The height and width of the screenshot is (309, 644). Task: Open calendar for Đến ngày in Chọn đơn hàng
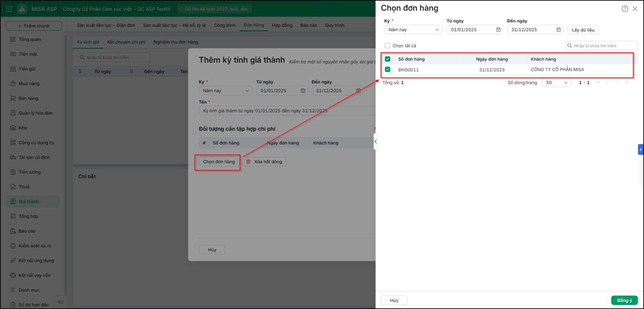[x=559, y=30]
